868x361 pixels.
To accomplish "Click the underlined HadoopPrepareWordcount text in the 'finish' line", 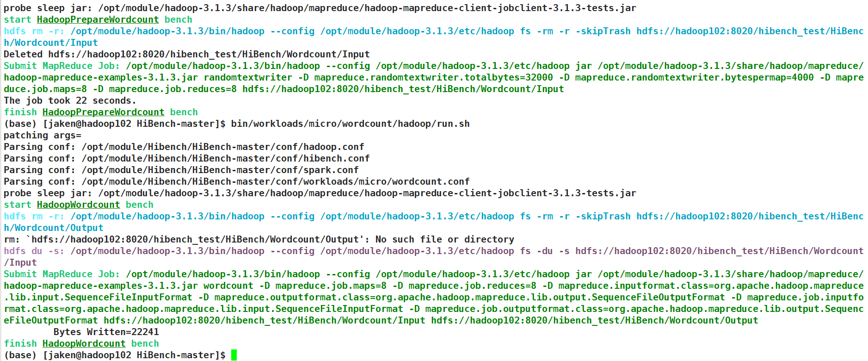I will [x=104, y=112].
